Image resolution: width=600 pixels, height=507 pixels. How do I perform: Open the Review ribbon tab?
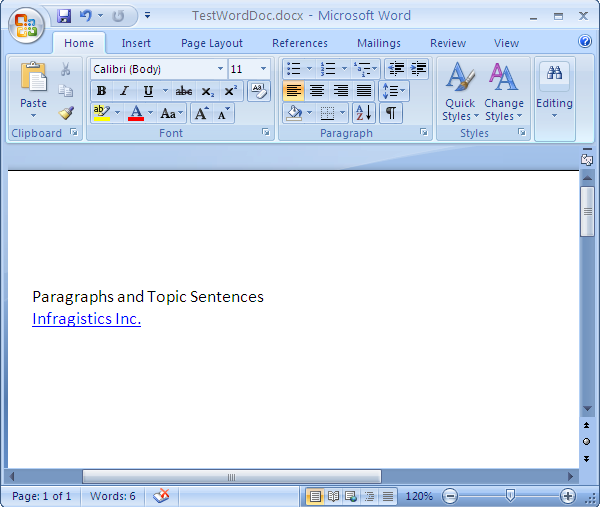pos(447,43)
